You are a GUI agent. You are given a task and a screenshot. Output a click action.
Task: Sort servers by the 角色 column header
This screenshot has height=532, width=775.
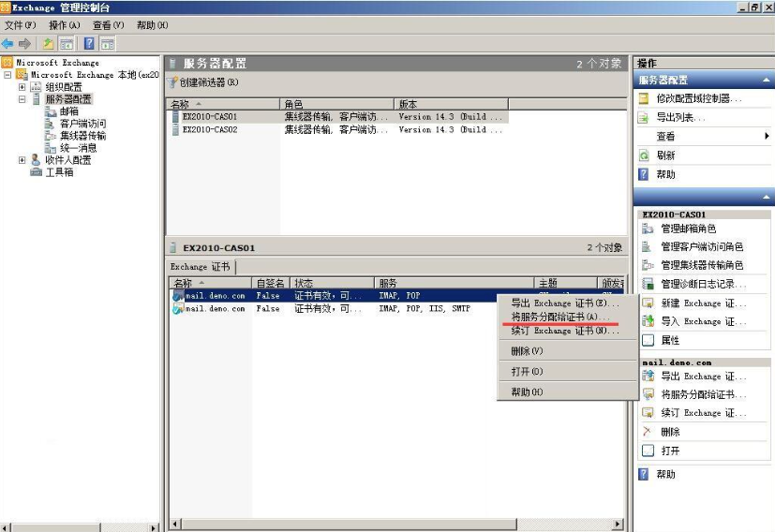pyautogui.click(x=336, y=104)
